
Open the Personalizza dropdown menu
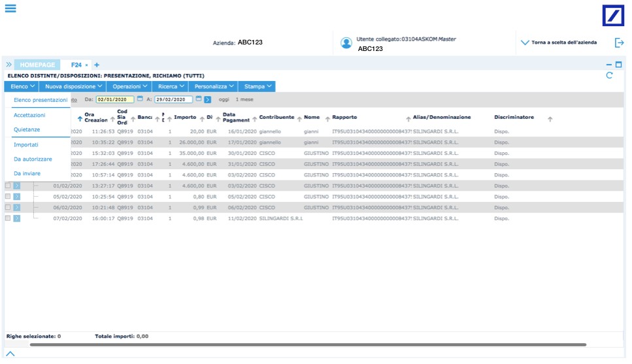[x=214, y=87]
